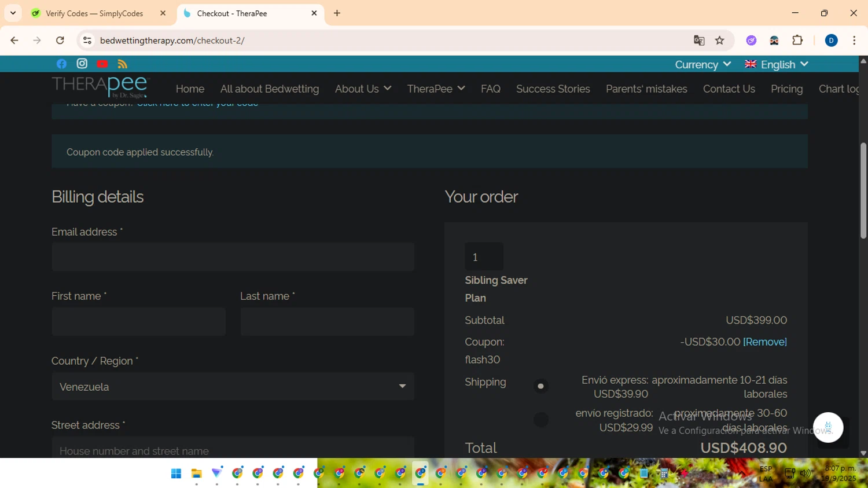868x488 pixels.
Task: Open TheraPee Instagram icon
Action: point(82,64)
